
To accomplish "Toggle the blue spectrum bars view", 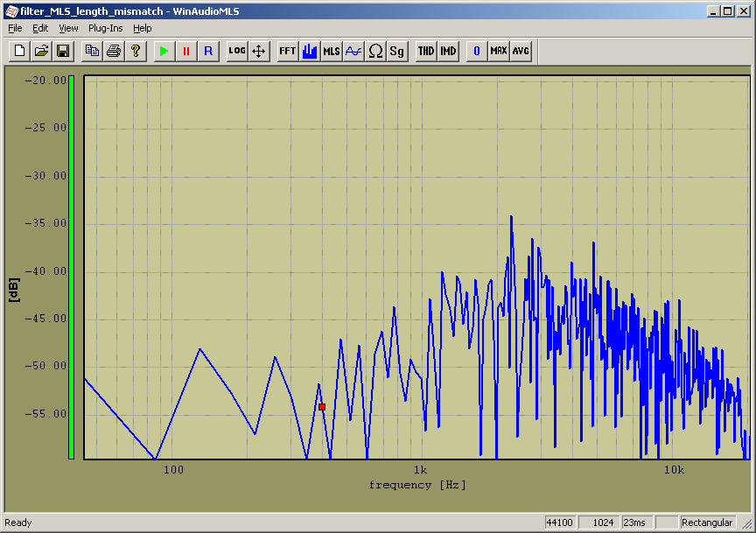I will 309,51.
